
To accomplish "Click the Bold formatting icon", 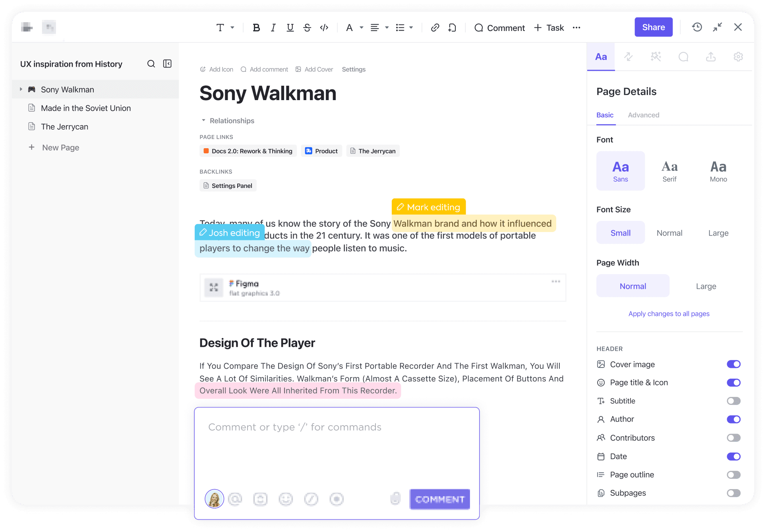I will tap(256, 28).
